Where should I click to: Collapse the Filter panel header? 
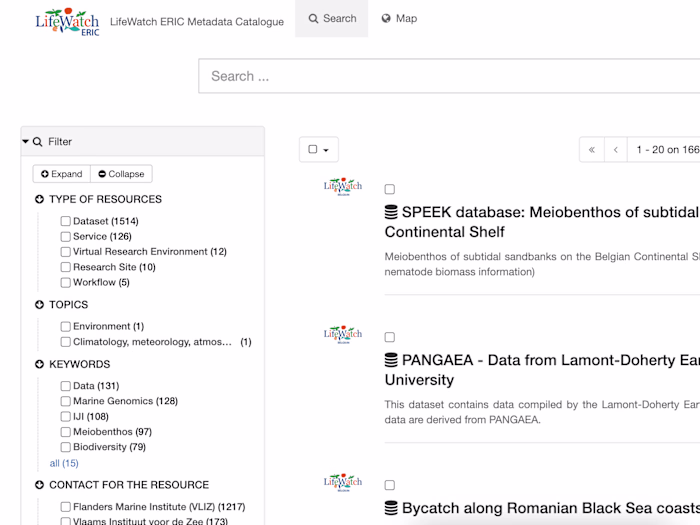point(26,142)
